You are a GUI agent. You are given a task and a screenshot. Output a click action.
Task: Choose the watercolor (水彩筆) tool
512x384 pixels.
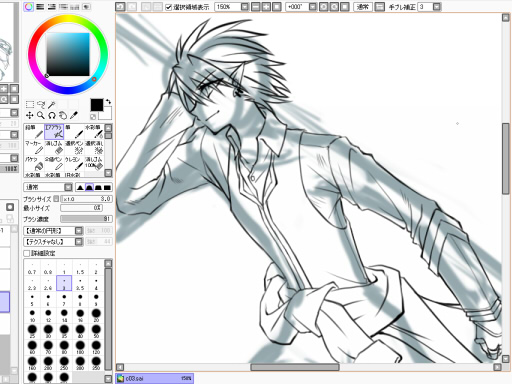pos(94,132)
